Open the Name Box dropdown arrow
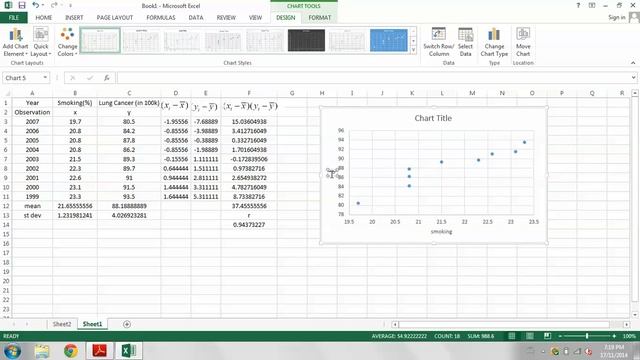The height and width of the screenshot is (360, 640). (45, 78)
